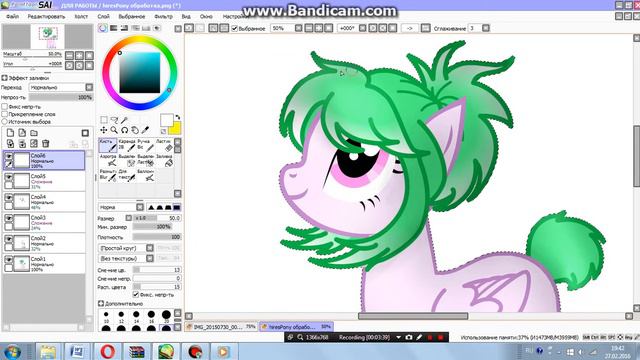This screenshot has height=360, width=640.
Task: Select the flat brush edge shape
Action: [177, 207]
